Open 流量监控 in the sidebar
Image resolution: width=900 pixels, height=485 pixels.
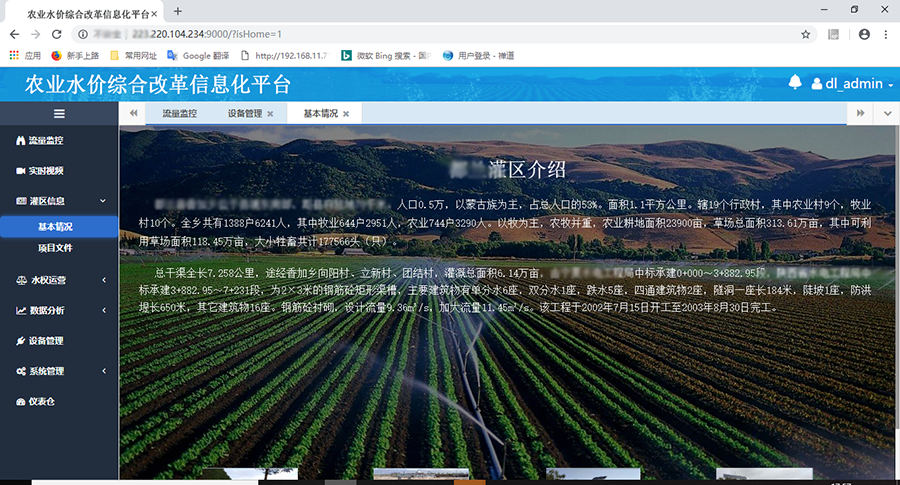click(45, 141)
